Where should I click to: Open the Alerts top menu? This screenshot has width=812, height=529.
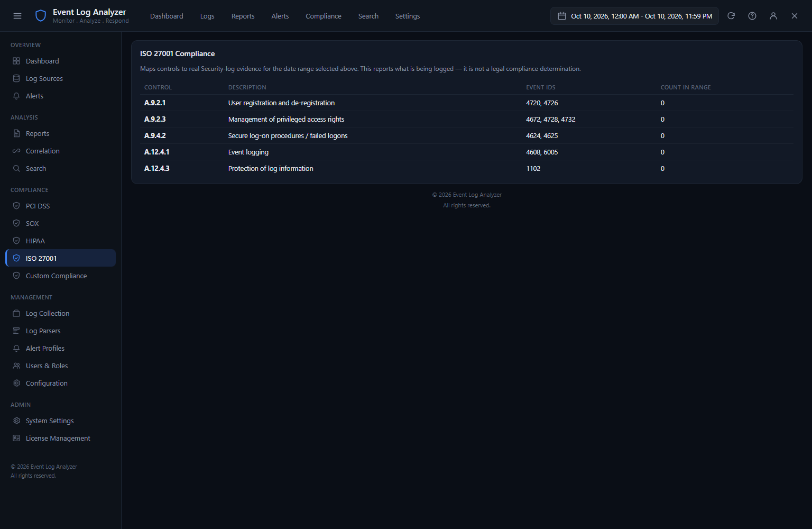280,16
